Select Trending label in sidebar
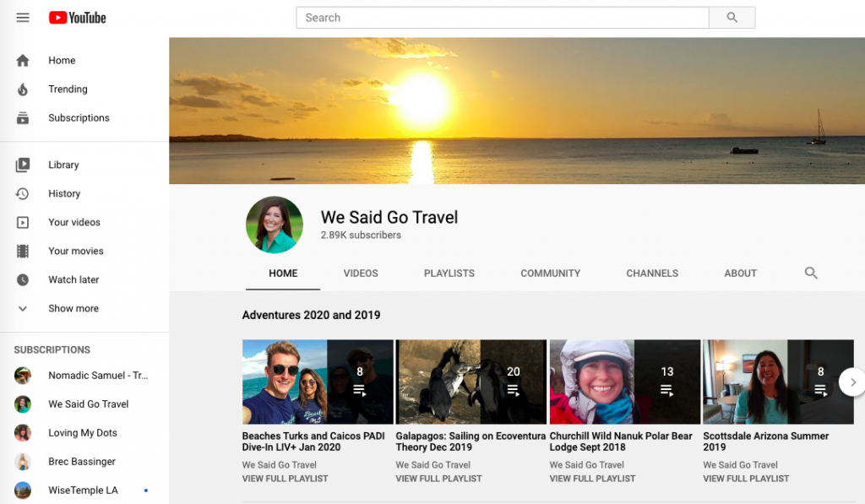This screenshot has height=504, width=865. tap(68, 89)
